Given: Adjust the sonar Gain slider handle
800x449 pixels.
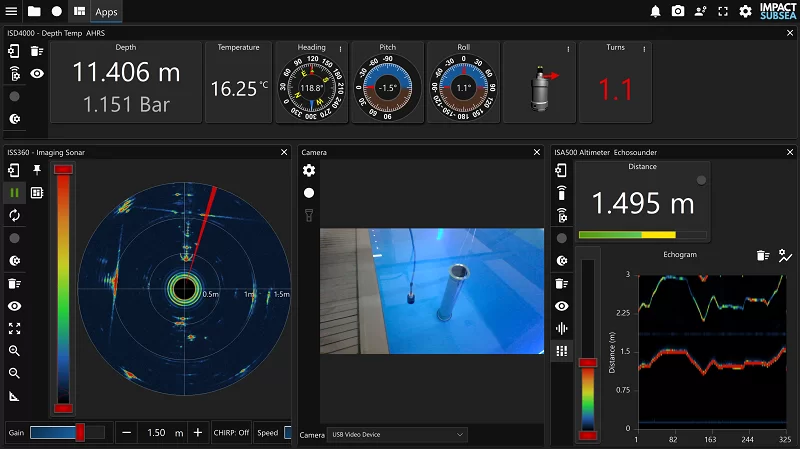Looking at the screenshot, I should [x=80, y=432].
